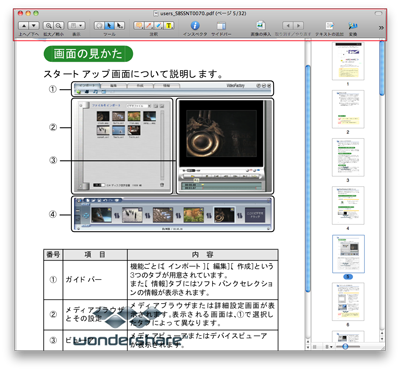Zoom out with second magnifier icon
The height and width of the screenshot is (371, 400).
pos(59,26)
